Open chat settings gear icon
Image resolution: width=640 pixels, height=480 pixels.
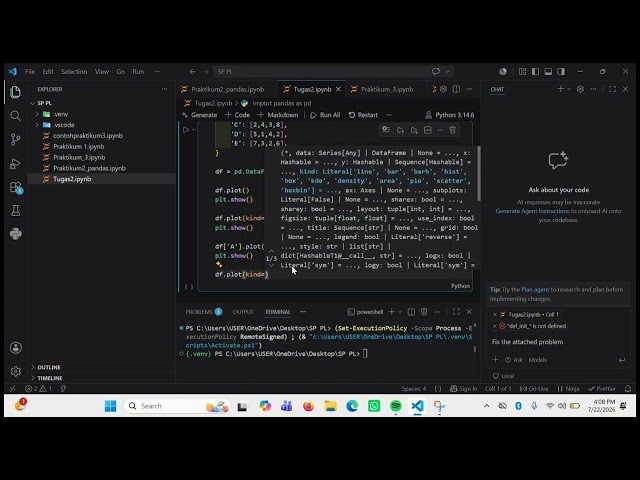point(580,89)
